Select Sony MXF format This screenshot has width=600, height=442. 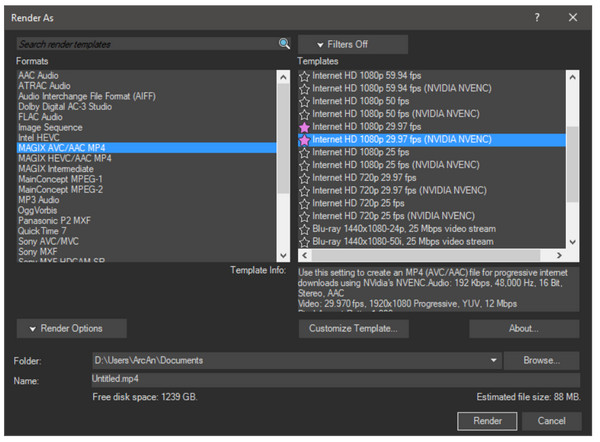click(147, 251)
